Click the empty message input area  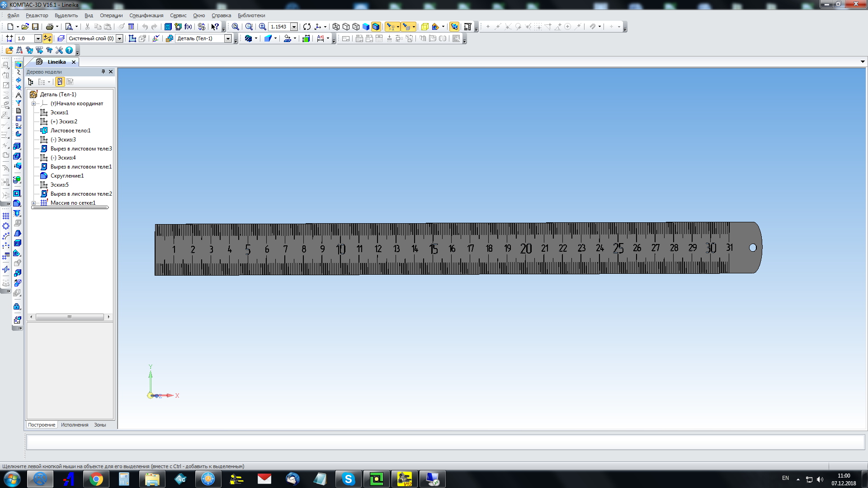coord(445,442)
